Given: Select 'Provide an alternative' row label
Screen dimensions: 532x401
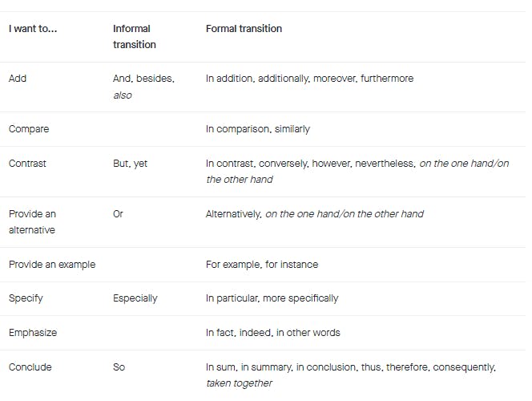Looking at the screenshot, I should pos(32,222).
